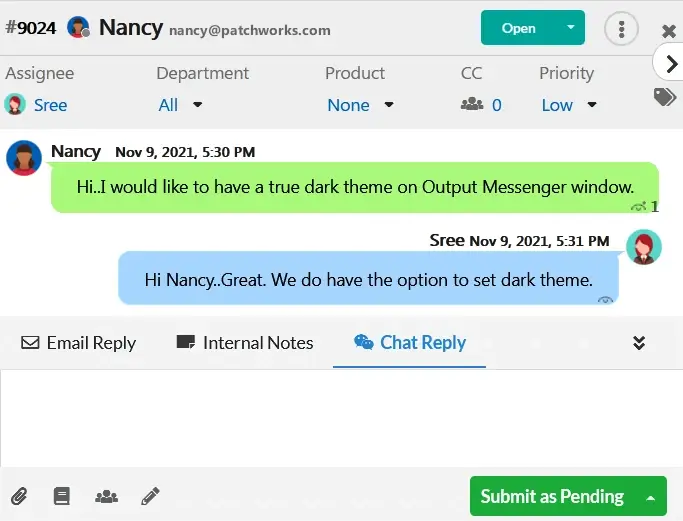Viewport: 683px width, 521px height.
Task: Expand the right side panel arrow
Action: click(x=669, y=63)
